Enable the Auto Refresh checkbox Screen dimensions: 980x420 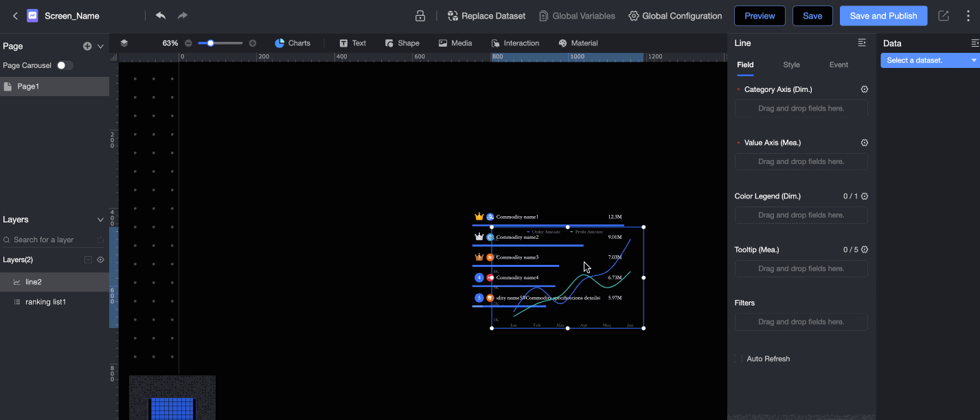pyautogui.click(x=739, y=359)
